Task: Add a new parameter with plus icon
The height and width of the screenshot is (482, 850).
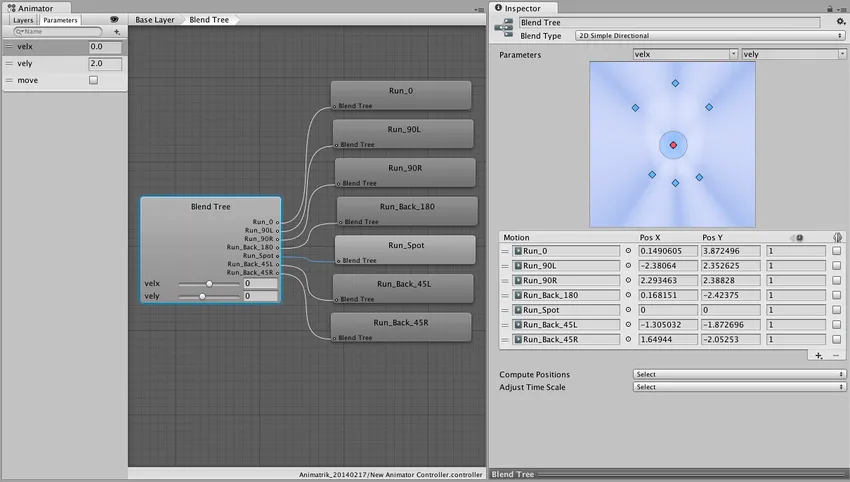Action: click(x=117, y=32)
